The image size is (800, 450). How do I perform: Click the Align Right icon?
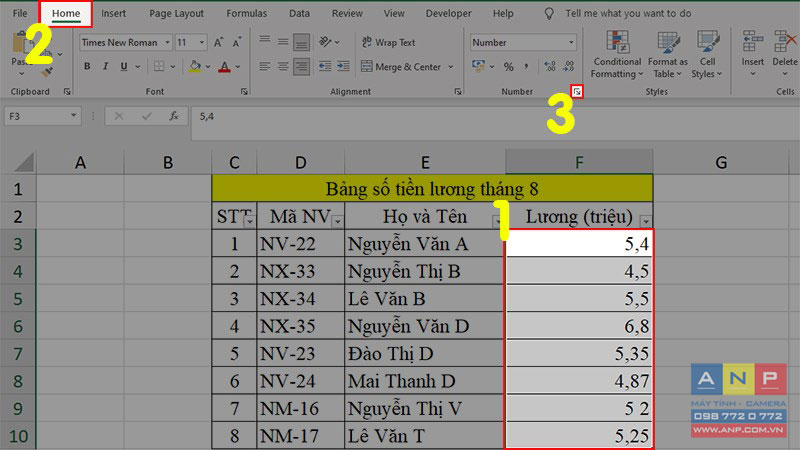301,66
